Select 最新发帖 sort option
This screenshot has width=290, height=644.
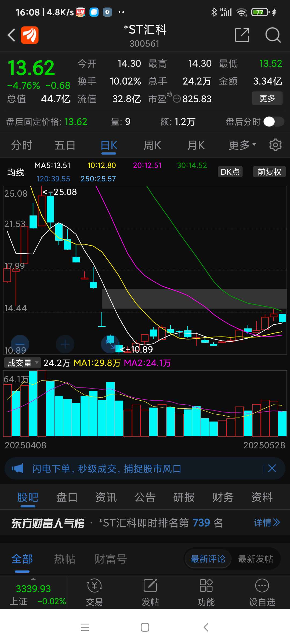[256, 559]
